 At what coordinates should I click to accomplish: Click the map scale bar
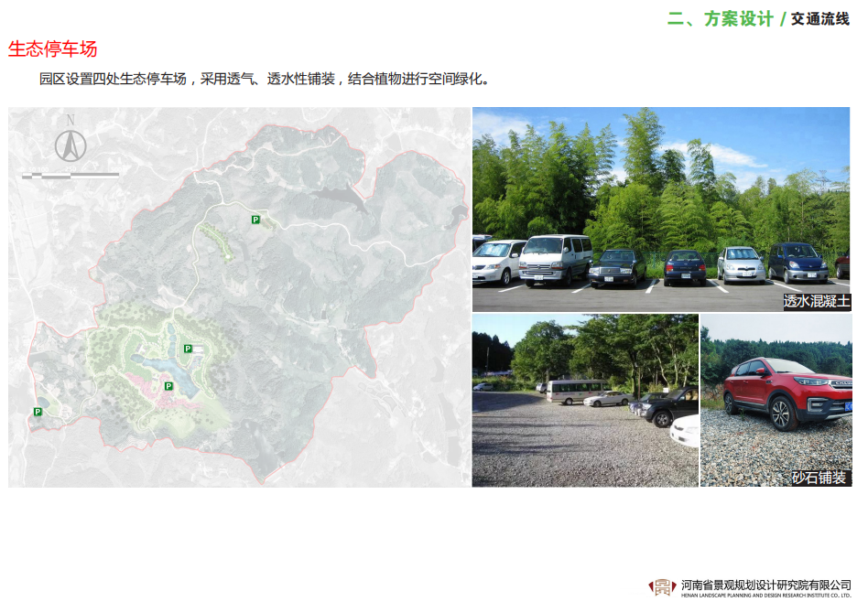71,174
